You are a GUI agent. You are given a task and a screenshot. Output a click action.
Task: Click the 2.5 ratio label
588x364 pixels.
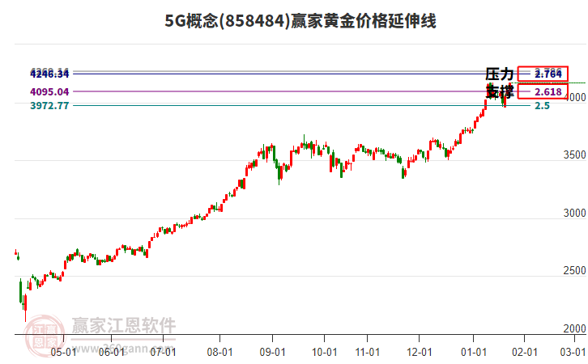coord(542,106)
